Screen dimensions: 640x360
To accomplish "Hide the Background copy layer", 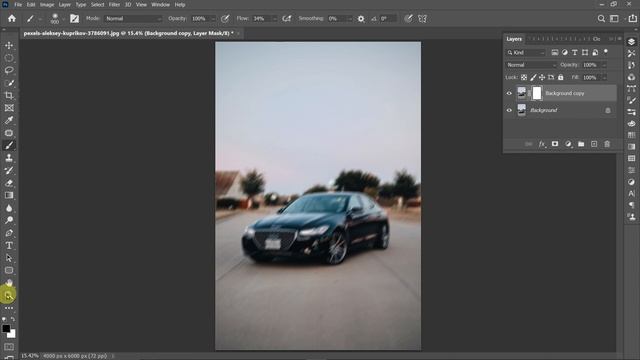I will [509, 93].
